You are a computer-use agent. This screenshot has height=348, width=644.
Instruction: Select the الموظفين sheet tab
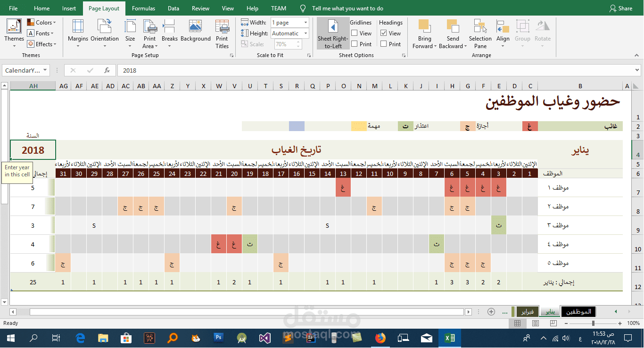[578, 312]
